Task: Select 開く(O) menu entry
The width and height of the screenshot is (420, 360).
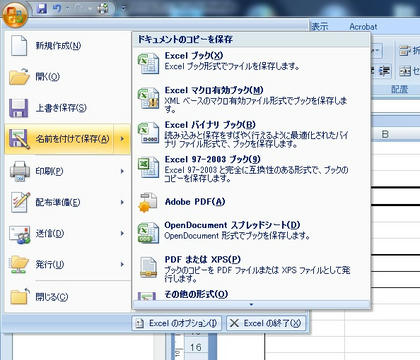Action: coord(68,77)
